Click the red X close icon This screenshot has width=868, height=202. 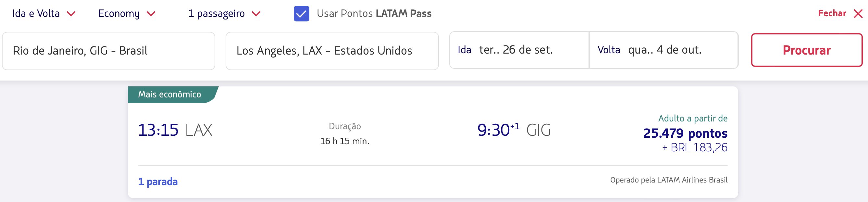pyautogui.click(x=858, y=14)
